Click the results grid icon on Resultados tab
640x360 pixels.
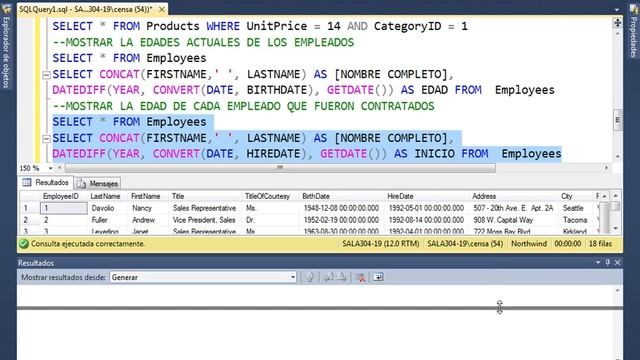[x=27, y=182]
